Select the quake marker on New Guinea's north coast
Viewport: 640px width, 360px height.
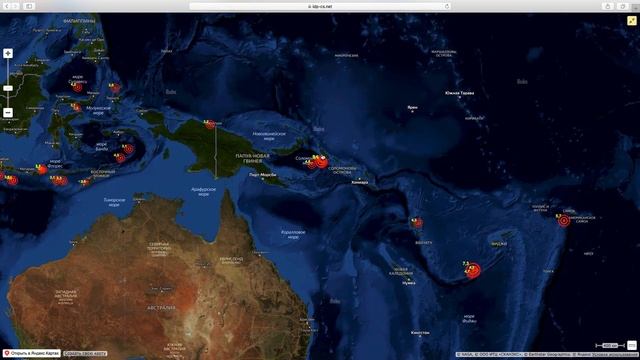[x=210, y=124]
